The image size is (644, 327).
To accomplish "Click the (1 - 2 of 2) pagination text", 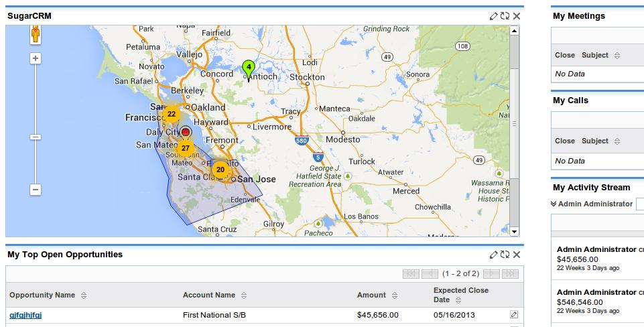I will click(x=461, y=273).
